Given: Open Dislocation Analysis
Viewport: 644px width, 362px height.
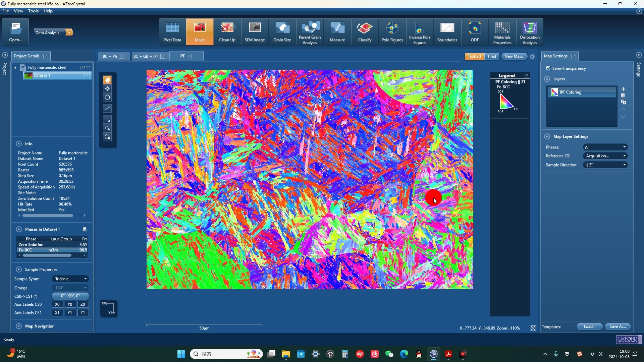Looking at the screenshot, I should [x=530, y=32].
